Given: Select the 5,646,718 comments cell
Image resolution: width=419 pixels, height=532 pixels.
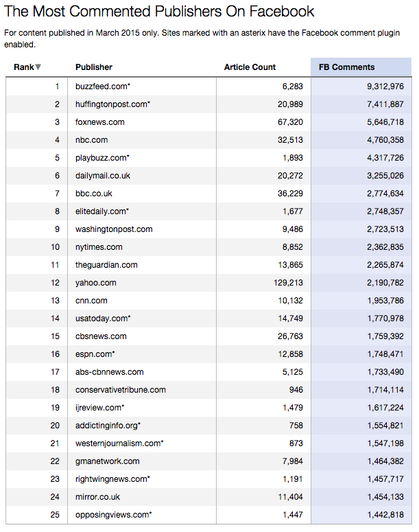Looking at the screenshot, I should tap(385, 122).
